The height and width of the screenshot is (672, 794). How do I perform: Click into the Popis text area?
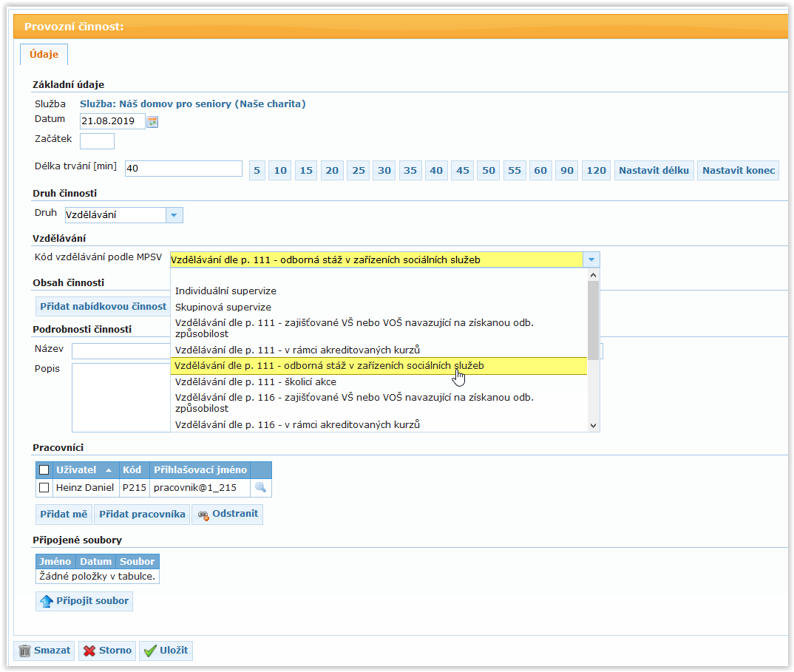(121, 398)
